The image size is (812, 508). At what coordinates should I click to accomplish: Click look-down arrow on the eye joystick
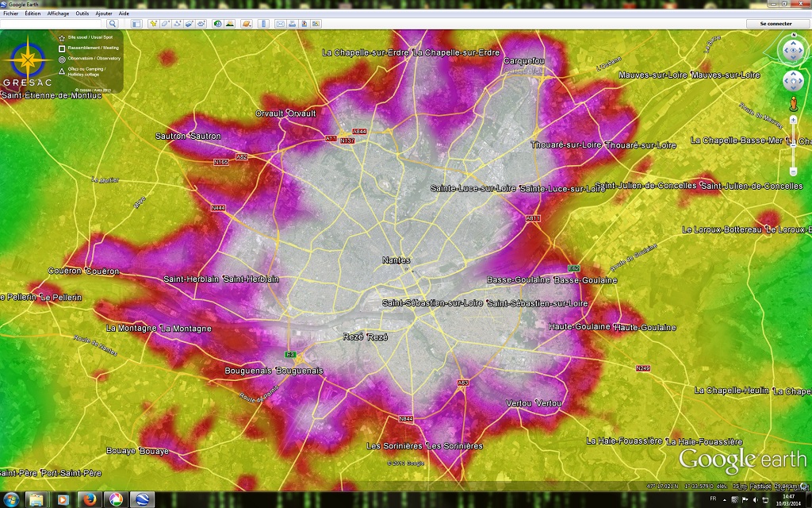(793, 57)
